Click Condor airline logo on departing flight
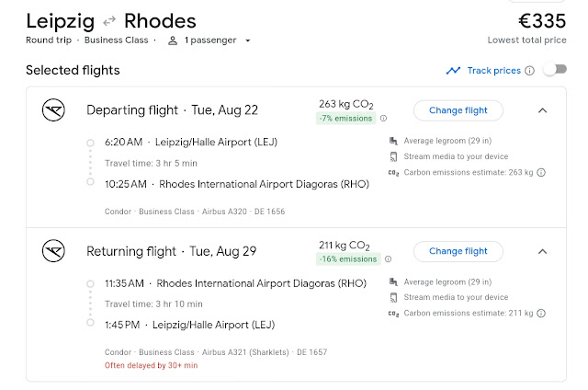This screenshot has width=588, height=390. (54, 110)
